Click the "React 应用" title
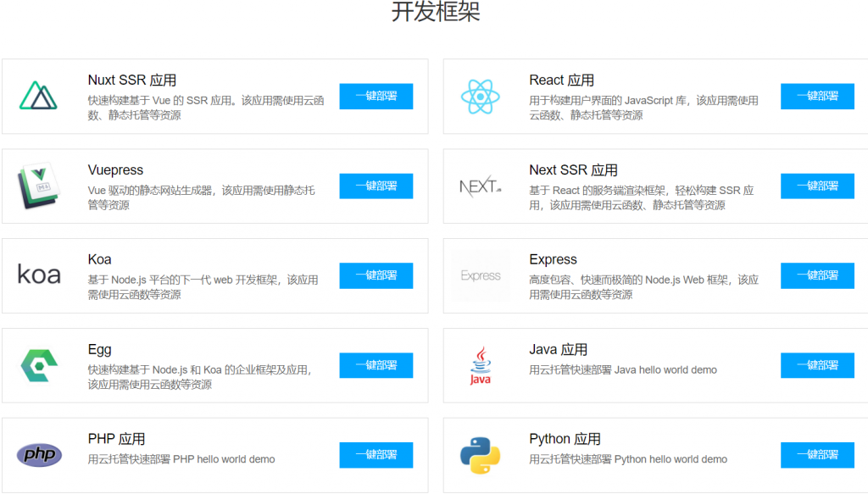The width and height of the screenshot is (868, 494). tap(561, 80)
